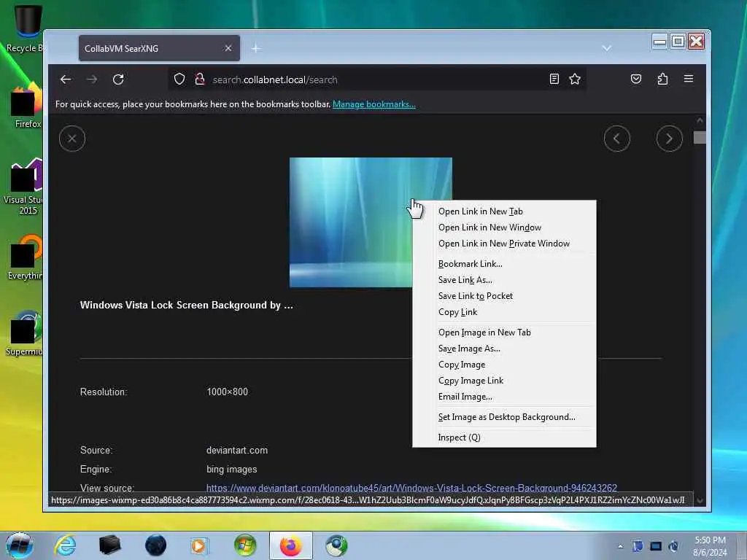Open a new tab with plus icon
The height and width of the screenshot is (560, 747).
(256, 49)
